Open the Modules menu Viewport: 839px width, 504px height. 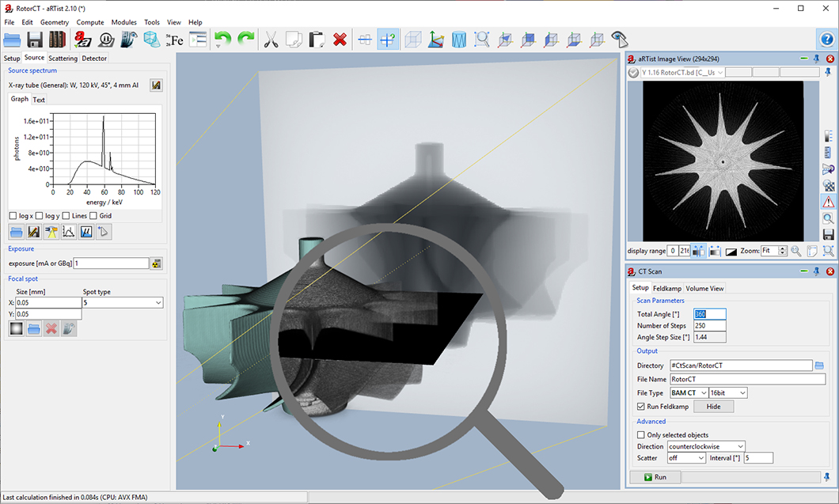coord(123,22)
